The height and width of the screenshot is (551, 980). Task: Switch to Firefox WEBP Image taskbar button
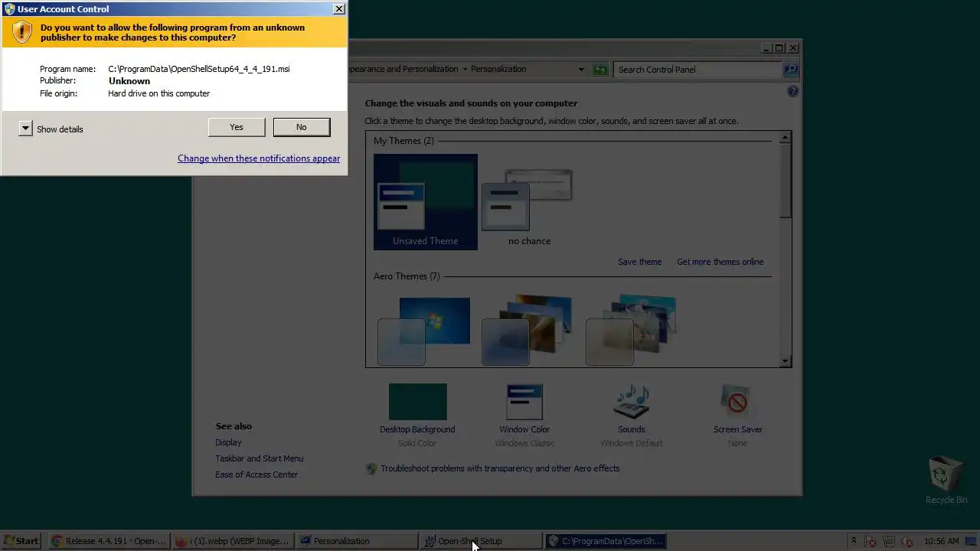tap(232, 541)
